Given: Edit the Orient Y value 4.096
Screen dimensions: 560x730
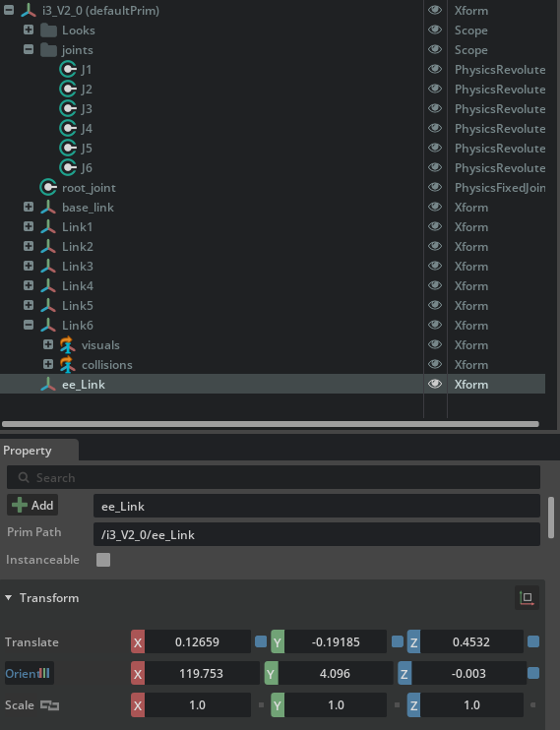Looking at the screenshot, I should (x=335, y=673).
